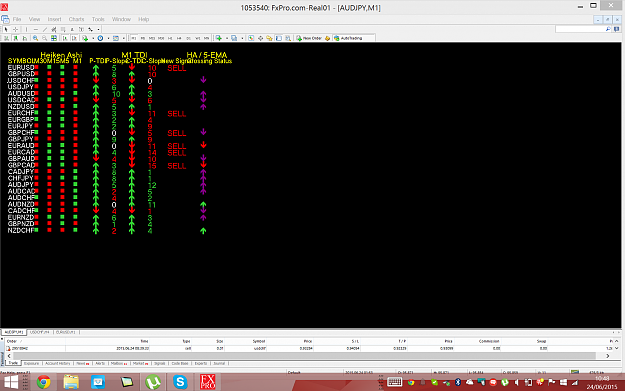
Task: Select the equidistant channel tool
Action: tap(54, 29)
